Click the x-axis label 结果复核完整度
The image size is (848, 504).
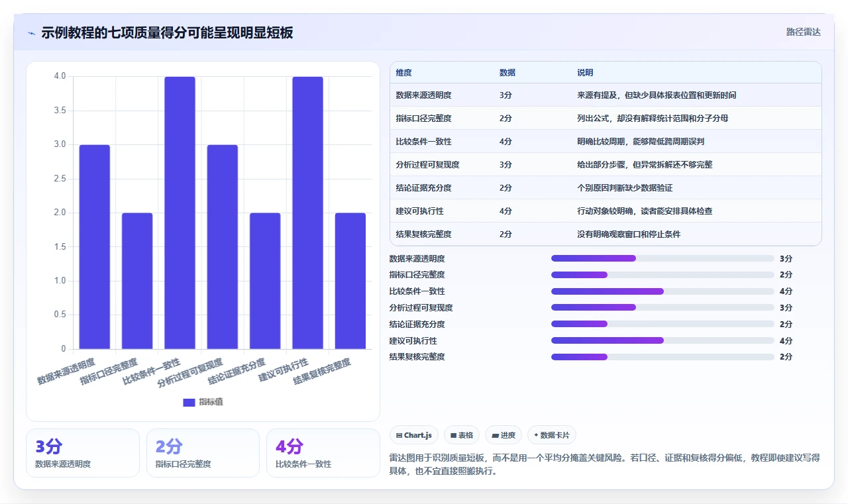pyautogui.click(x=323, y=372)
